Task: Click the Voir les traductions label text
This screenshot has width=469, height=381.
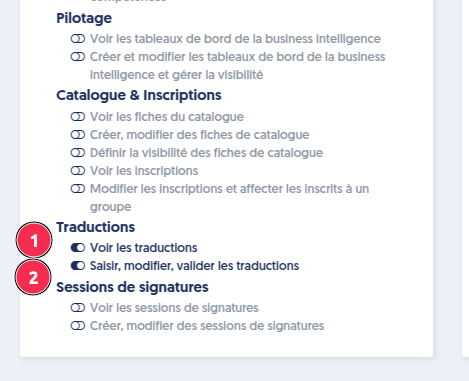Action: 144,248
